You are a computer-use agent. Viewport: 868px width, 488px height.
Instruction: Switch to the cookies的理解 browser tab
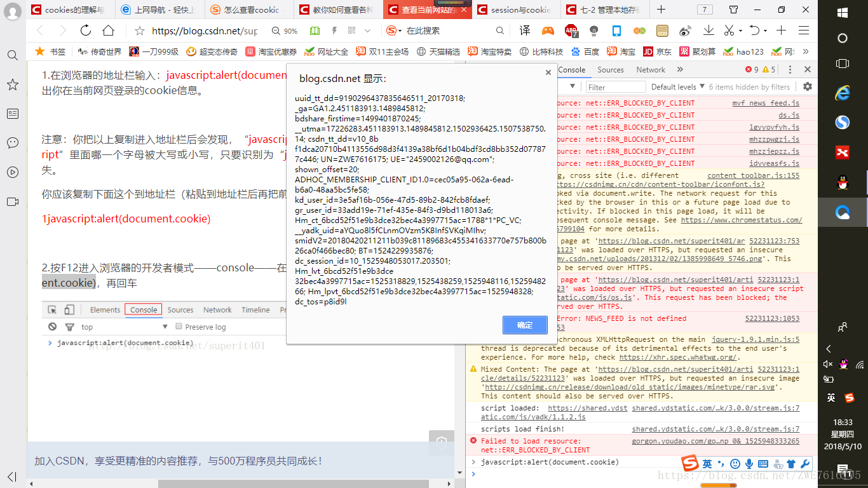[x=71, y=10]
